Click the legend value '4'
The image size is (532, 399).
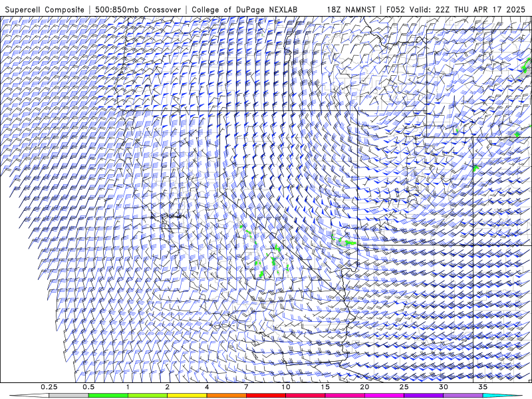pos(207,387)
